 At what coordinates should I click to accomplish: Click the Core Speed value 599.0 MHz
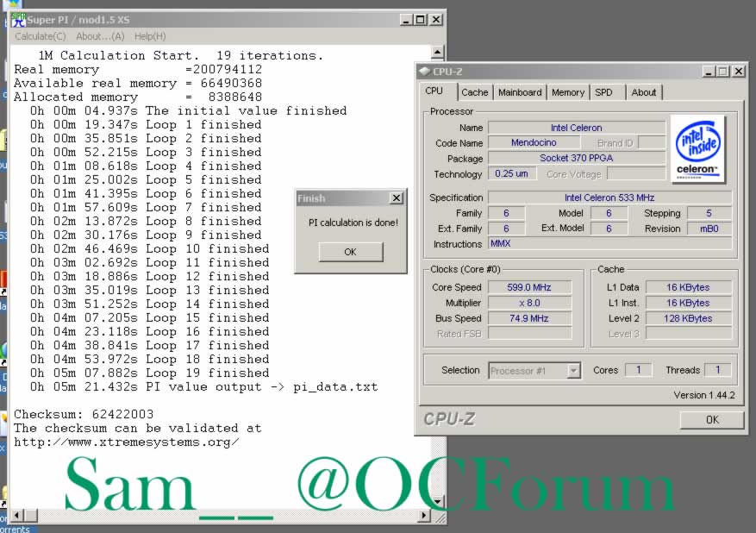tap(529, 287)
